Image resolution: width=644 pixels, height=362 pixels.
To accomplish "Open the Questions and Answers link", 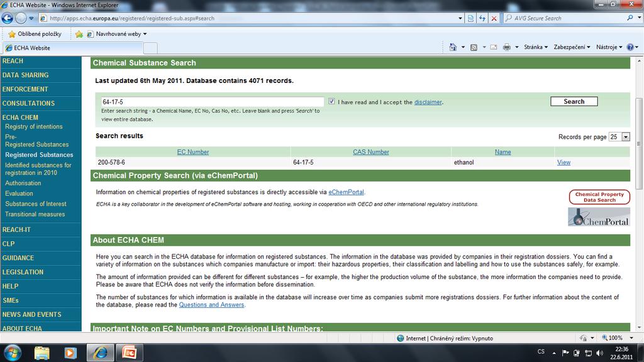I will click(211, 305).
